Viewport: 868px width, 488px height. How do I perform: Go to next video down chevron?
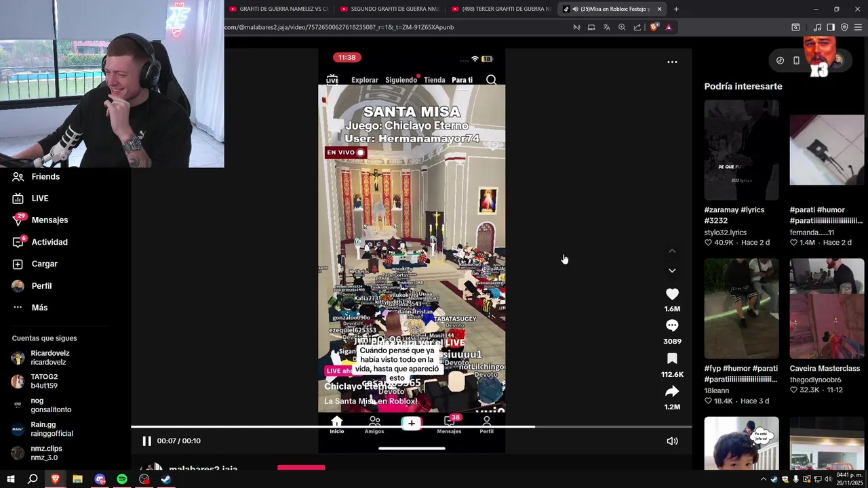tap(672, 270)
